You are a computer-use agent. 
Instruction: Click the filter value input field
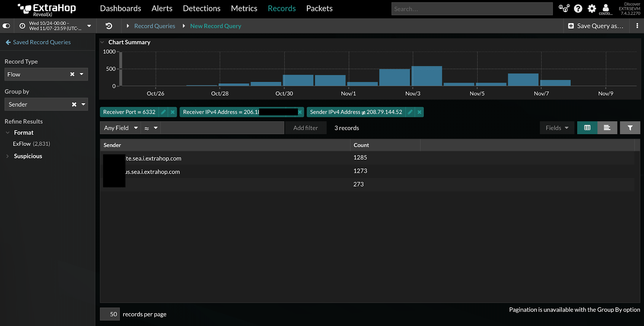coord(222,128)
